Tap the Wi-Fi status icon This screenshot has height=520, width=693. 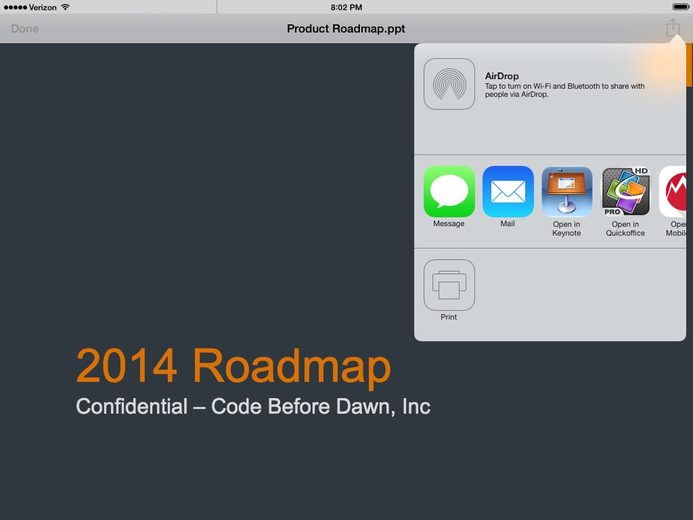(65, 7)
